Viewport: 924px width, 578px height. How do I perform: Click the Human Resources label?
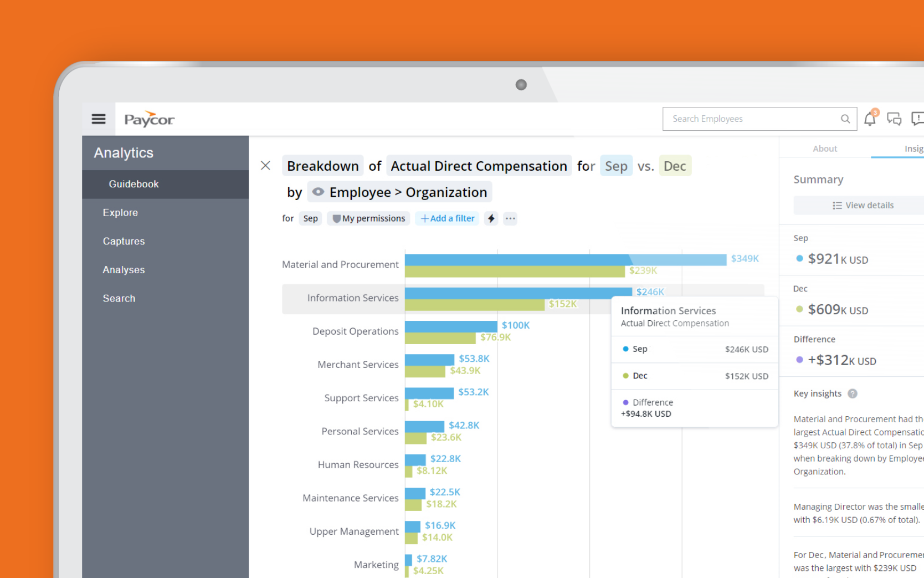click(x=358, y=464)
